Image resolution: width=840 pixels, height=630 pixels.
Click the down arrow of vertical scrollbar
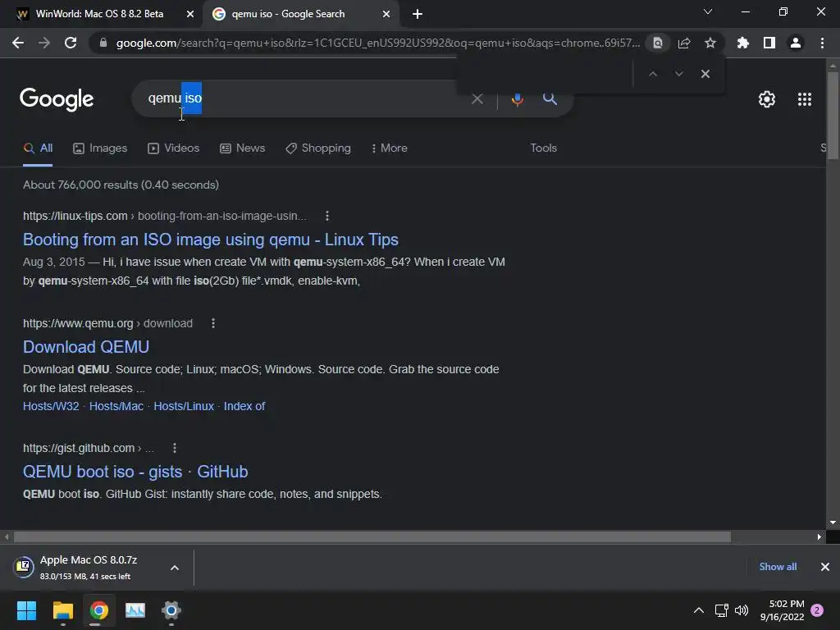click(x=833, y=523)
